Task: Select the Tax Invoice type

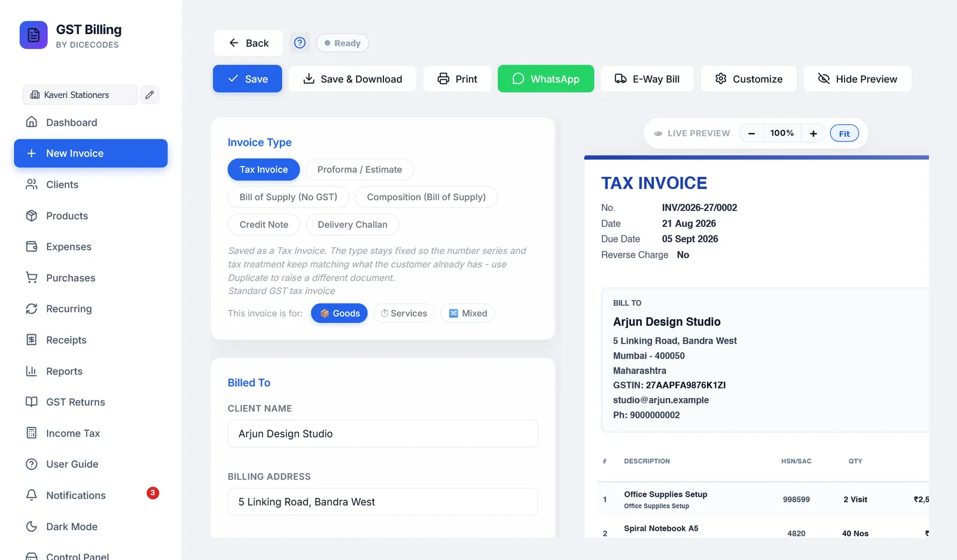Action: coord(264,170)
